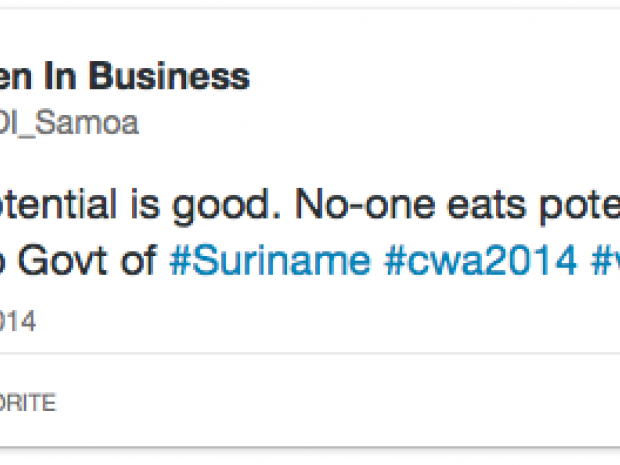Open the tweet's 2014 date timestamp
The width and height of the screenshot is (620, 465).
pyautogui.click(x=18, y=321)
